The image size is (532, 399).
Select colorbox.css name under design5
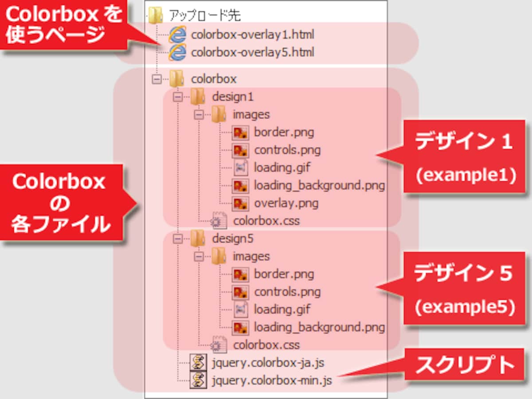266,345
